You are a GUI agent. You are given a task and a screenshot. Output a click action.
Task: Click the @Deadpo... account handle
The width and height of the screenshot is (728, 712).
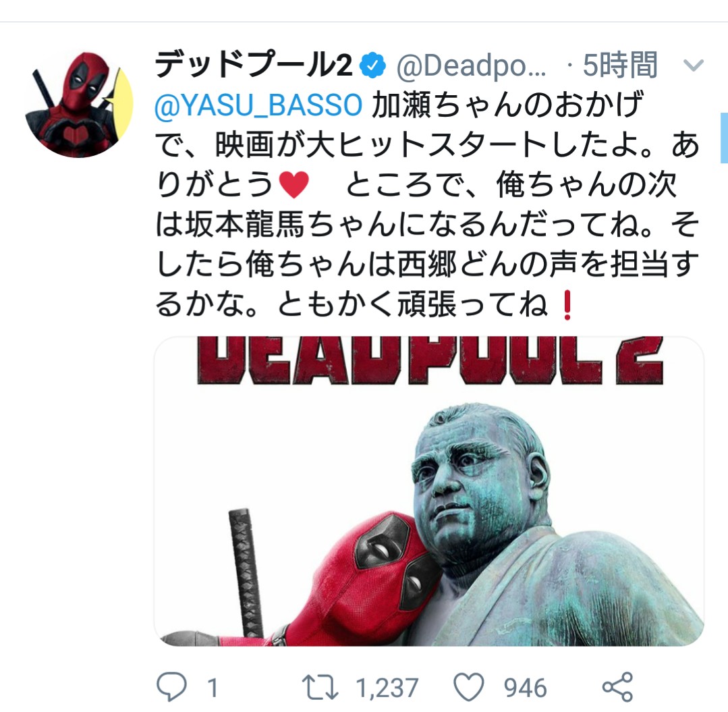[472, 66]
